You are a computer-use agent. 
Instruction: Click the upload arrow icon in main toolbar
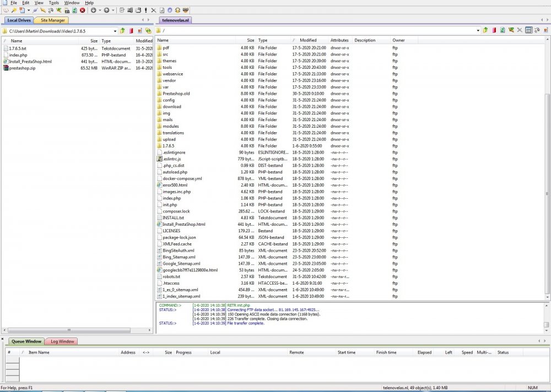[x=107, y=10]
